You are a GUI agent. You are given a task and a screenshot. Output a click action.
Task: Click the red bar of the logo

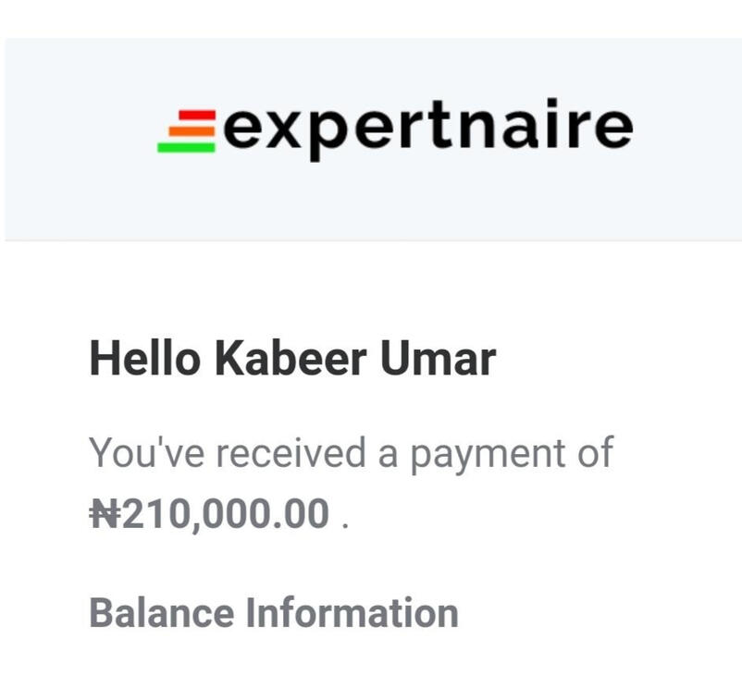tap(196, 117)
